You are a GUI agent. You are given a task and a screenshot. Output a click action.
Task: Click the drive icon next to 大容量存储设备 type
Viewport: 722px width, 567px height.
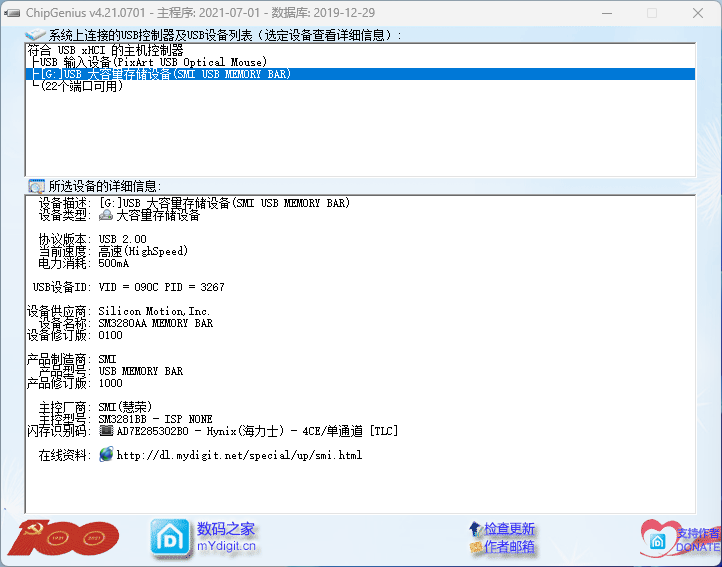106,215
